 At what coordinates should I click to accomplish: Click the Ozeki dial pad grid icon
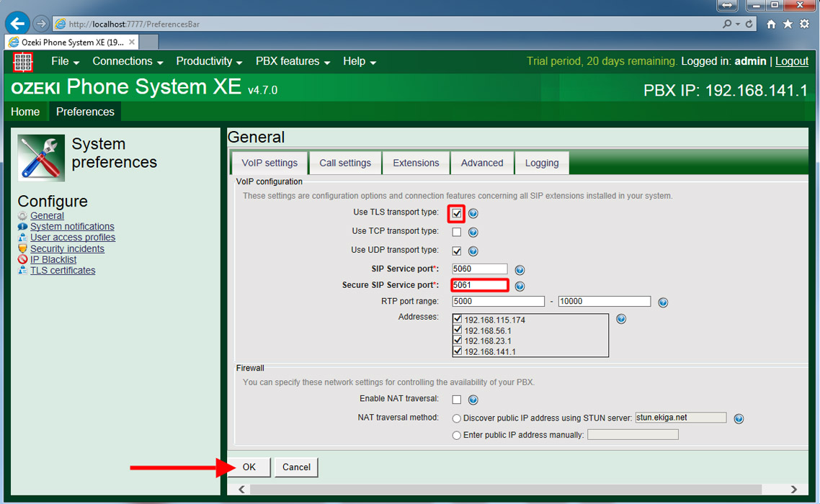point(22,62)
